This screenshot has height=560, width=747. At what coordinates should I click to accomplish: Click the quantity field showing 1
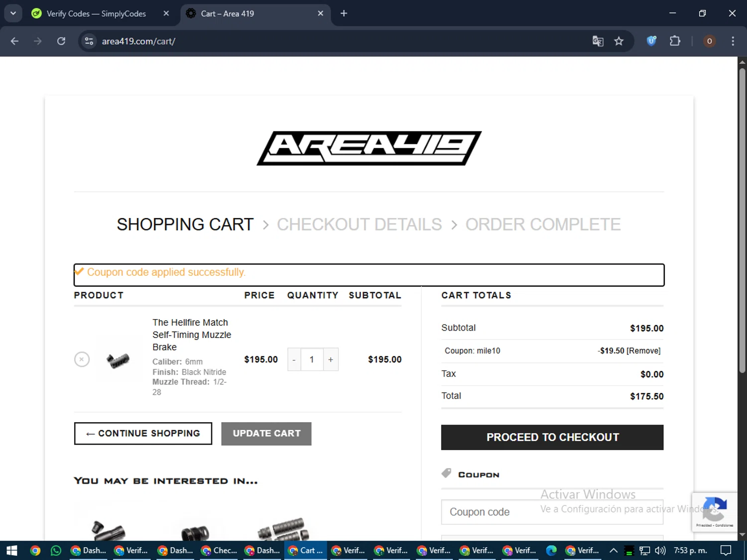coord(312,359)
